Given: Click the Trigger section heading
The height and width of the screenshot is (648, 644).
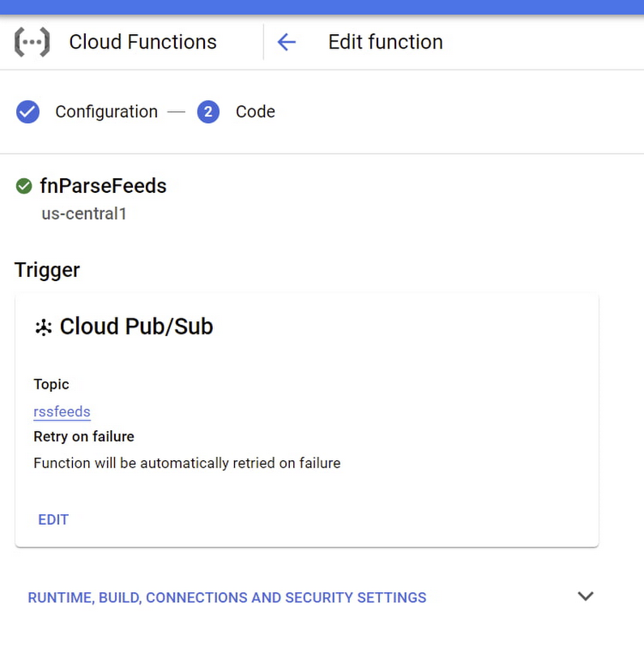Looking at the screenshot, I should pos(47,270).
